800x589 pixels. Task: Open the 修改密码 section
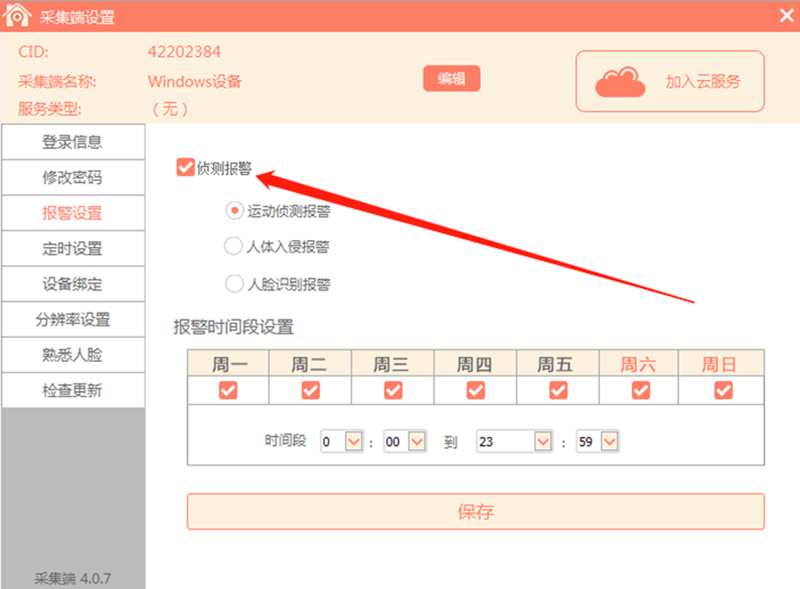pos(72,177)
